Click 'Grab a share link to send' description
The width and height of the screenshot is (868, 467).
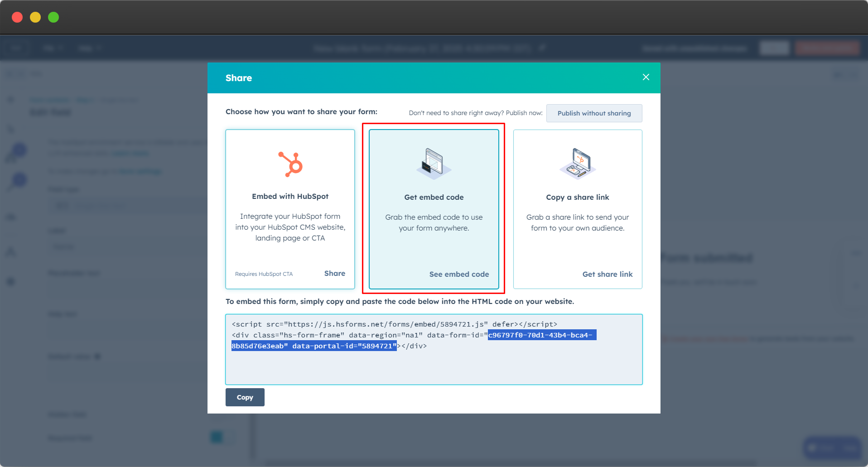578,222
